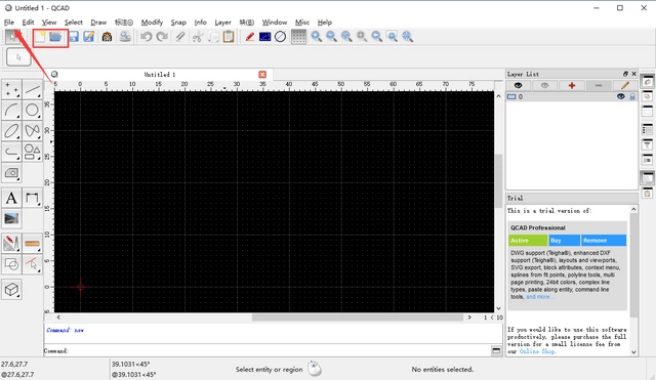Click the Zoom In magnifier icon
Screen dimensions: 656x380
pyautogui.click(x=317, y=37)
